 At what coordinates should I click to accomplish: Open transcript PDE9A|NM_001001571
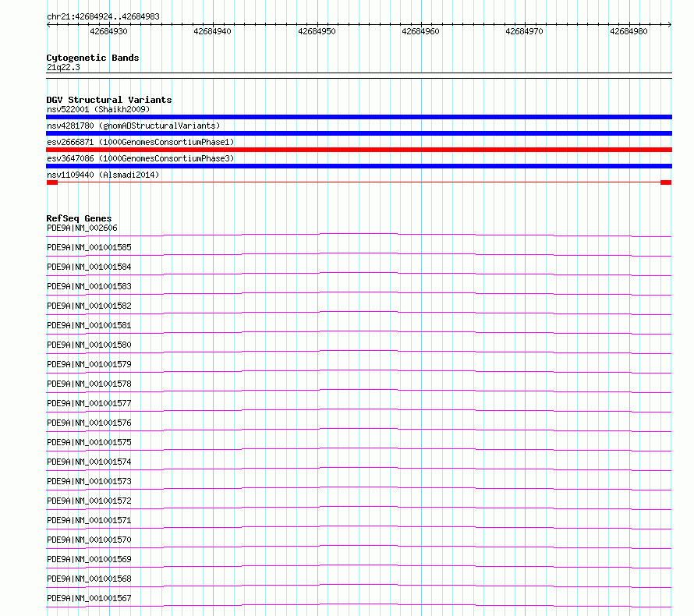coord(89,520)
